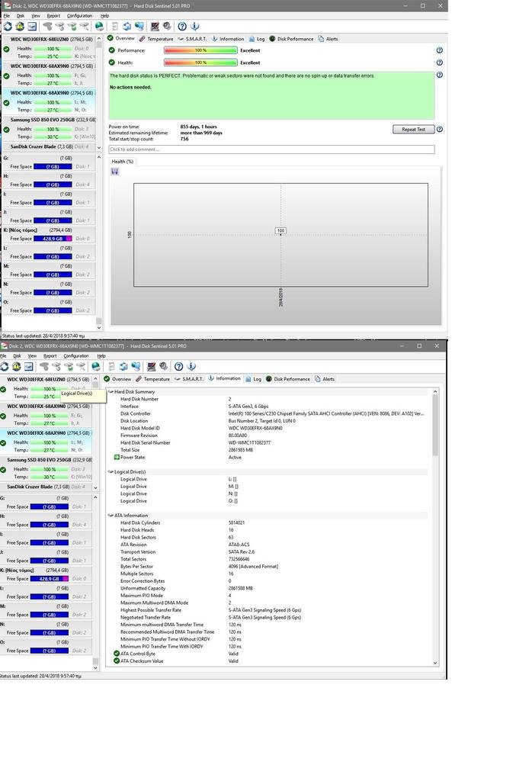Click the help icon beside the green status box
532x781 pixels.
pyautogui.click(x=440, y=76)
